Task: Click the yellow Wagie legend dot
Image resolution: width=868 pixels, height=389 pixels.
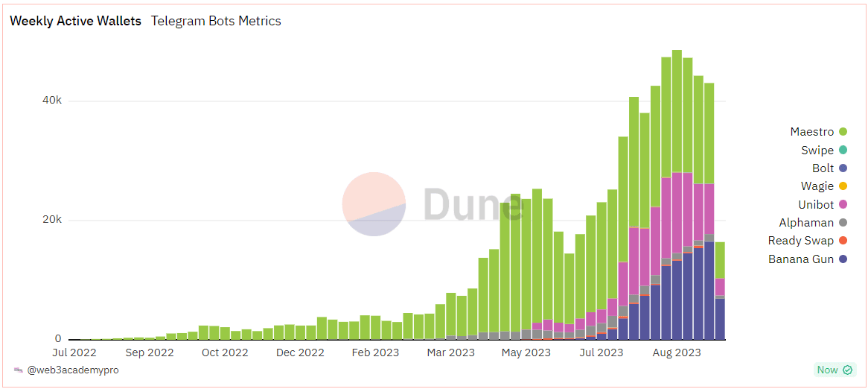Action: point(843,186)
